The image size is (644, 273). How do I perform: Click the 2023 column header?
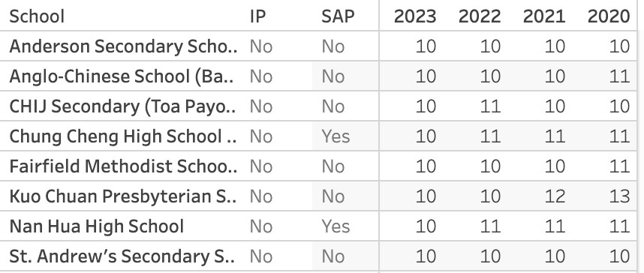click(x=415, y=16)
